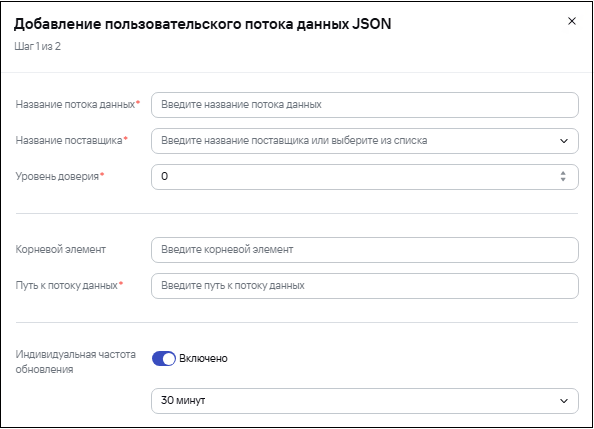Click the trust level number field
This screenshot has width=594, height=429.
[364, 177]
